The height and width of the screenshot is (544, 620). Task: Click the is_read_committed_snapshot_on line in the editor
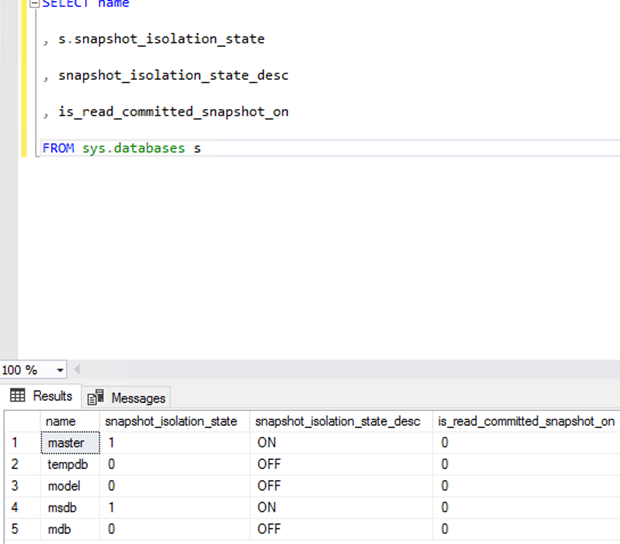pyautogui.click(x=173, y=111)
